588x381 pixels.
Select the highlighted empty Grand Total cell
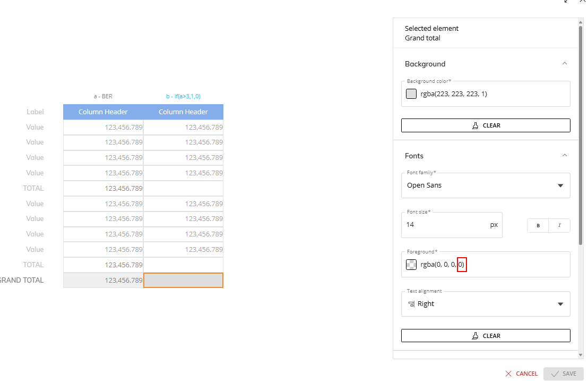(x=184, y=281)
